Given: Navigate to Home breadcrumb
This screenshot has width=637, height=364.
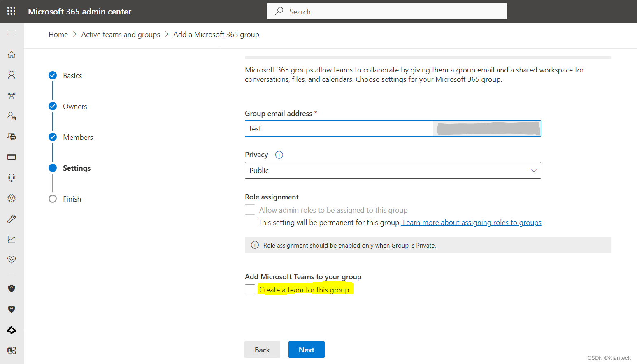Looking at the screenshot, I should (x=58, y=35).
